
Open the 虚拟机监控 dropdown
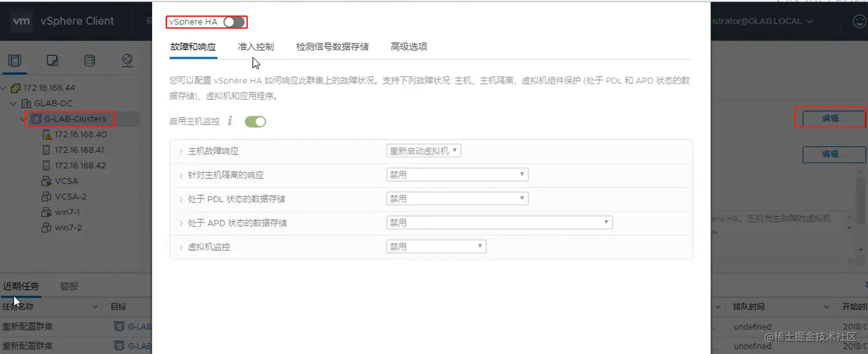[x=436, y=246]
